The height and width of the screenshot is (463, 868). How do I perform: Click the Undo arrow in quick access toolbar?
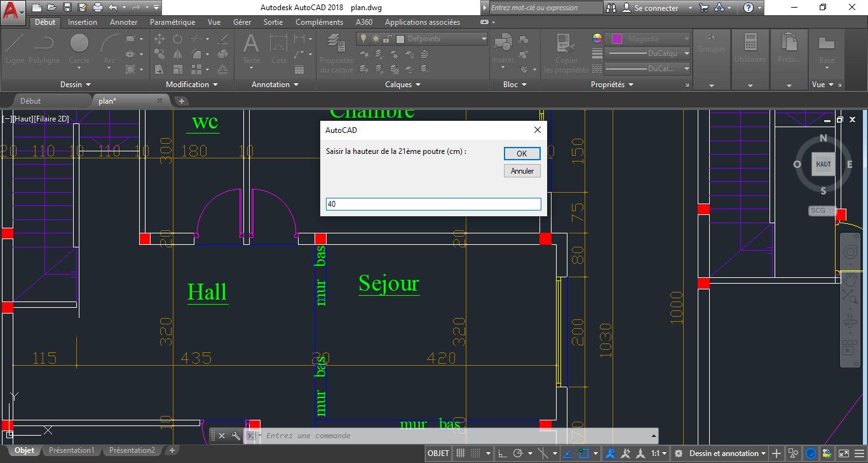[x=112, y=8]
